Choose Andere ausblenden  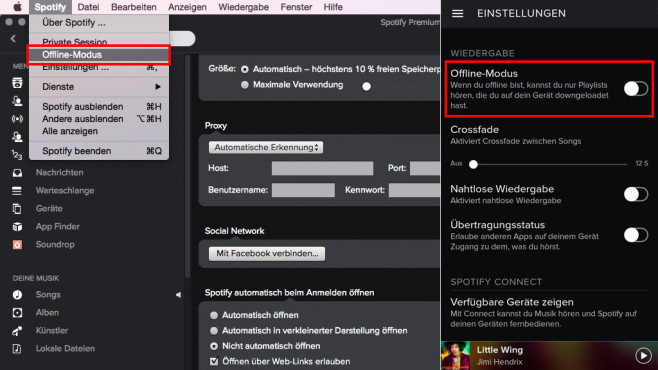coord(99,119)
